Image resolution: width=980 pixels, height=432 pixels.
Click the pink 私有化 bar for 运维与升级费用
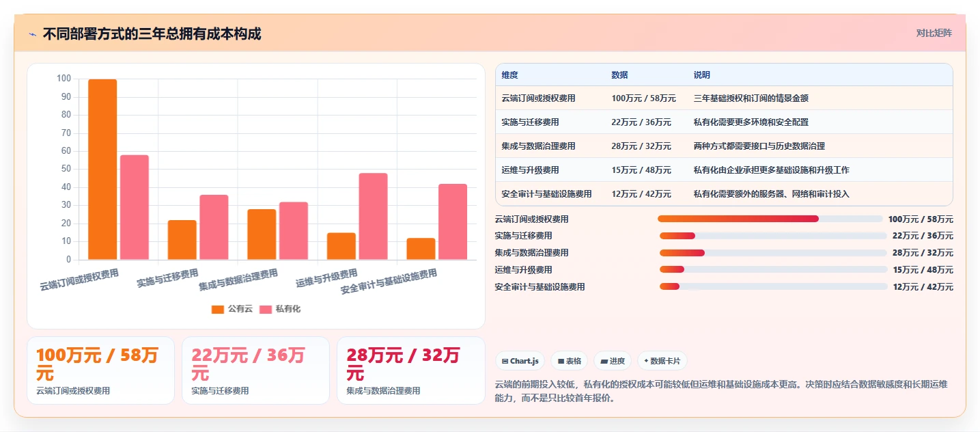click(373, 217)
